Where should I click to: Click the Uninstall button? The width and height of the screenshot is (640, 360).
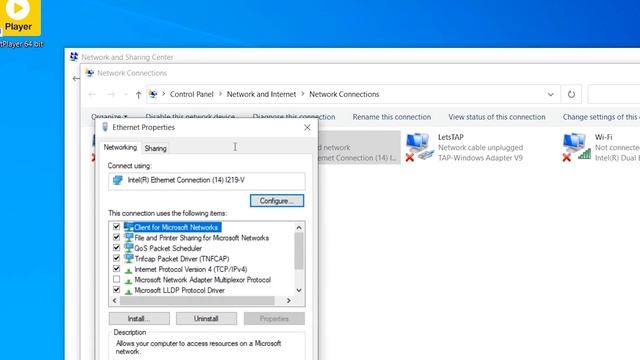point(206,318)
